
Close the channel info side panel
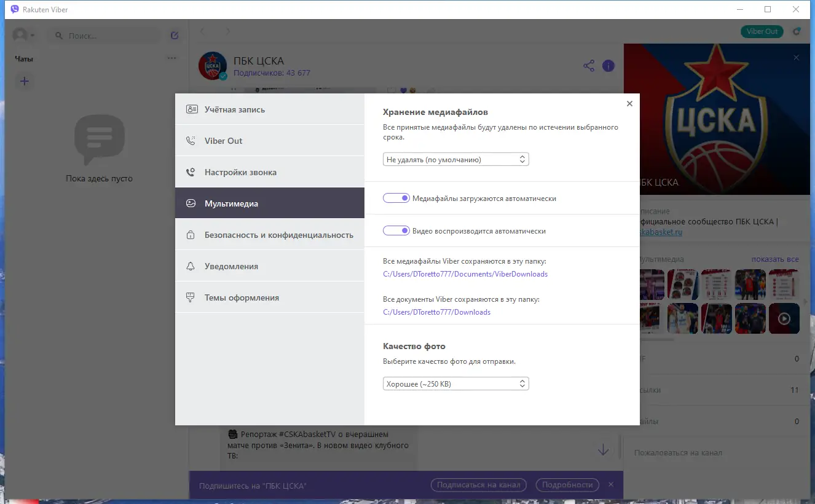pos(797,58)
